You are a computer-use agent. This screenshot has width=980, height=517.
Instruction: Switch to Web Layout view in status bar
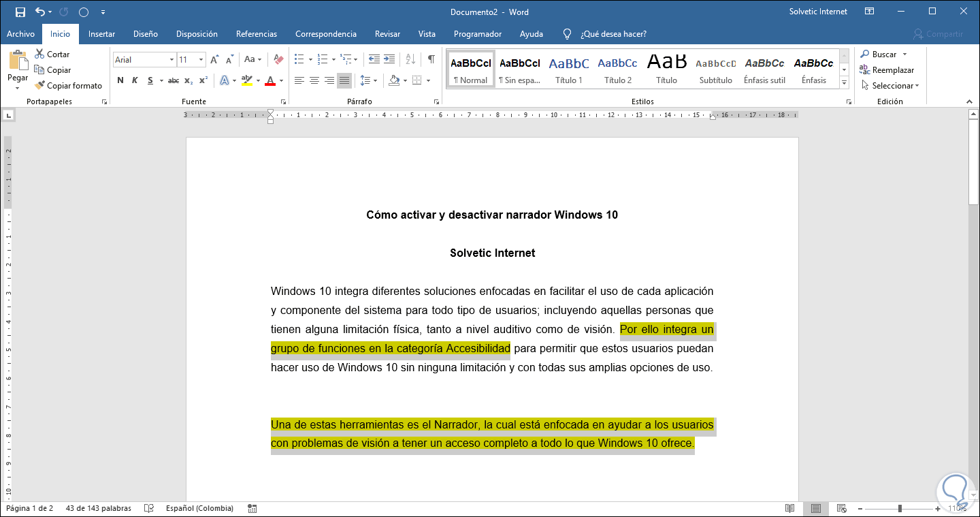841,508
